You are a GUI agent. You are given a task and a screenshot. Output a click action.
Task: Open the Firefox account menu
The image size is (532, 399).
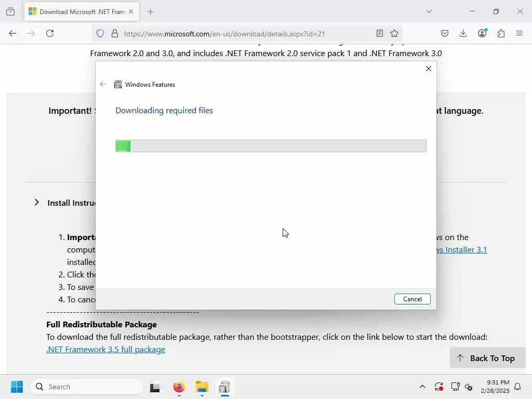coord(482,33)
